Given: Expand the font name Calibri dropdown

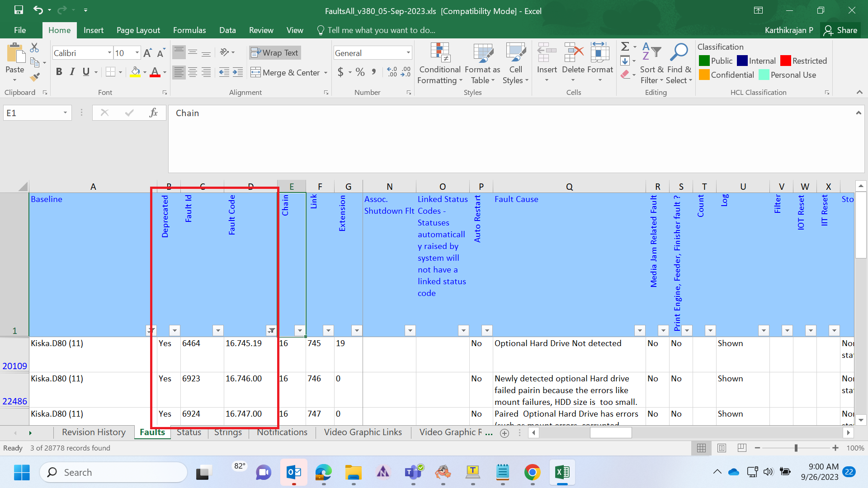Looking at the screenshot, I should (109, 53).
